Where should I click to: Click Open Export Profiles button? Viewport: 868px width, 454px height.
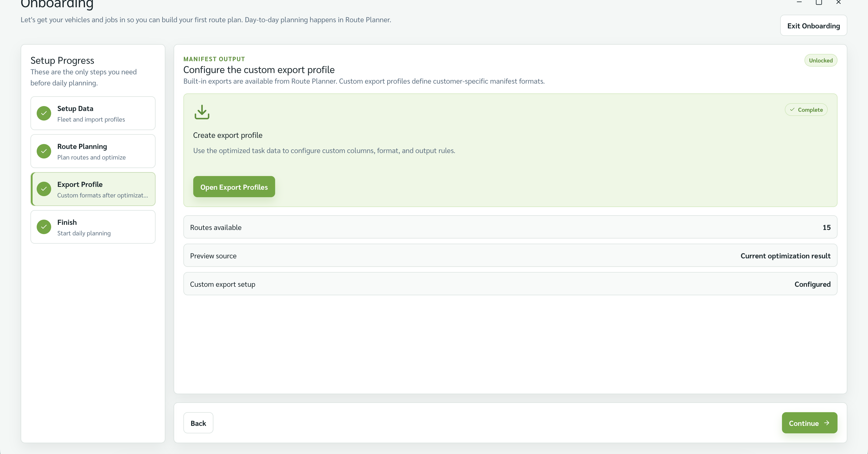click(x=234, y=187)
